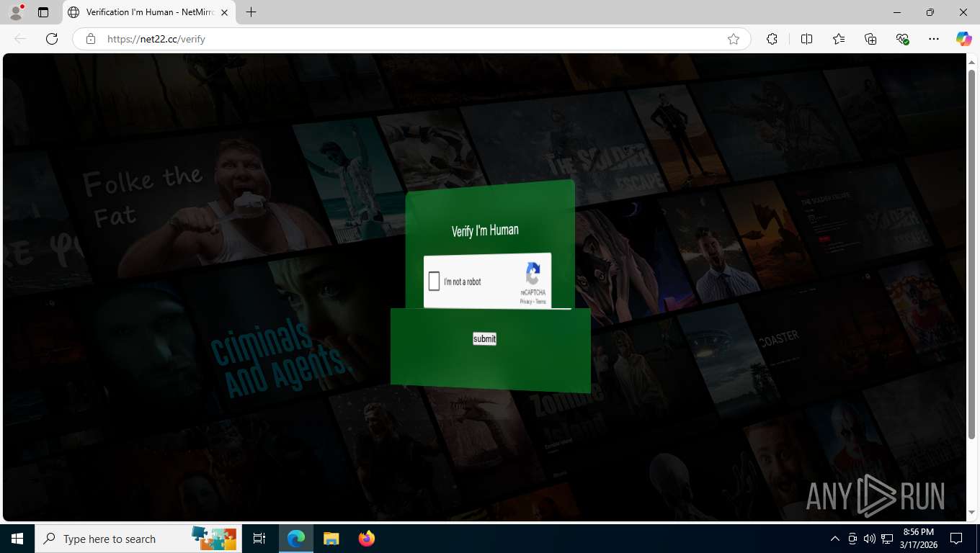Click the reCAPTCHA logo
The width and height of the screenshot is (980, 553).
point(533,274)
